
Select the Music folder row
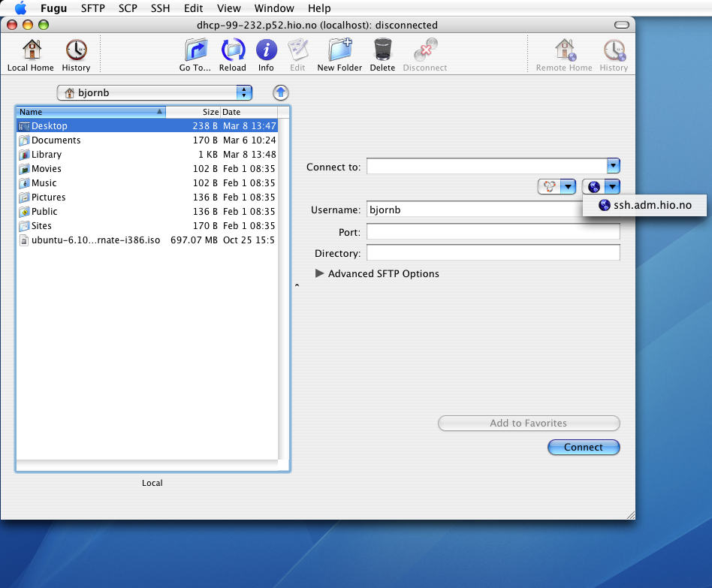click(147, 183)
